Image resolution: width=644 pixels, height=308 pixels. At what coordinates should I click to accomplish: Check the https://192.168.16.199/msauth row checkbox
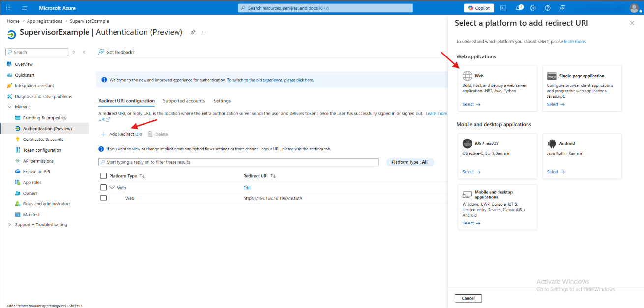click(103, 198)
